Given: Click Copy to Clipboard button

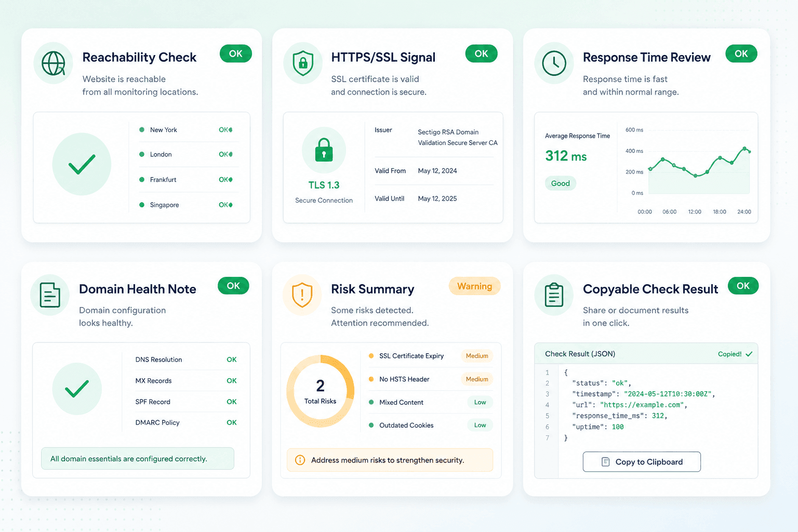Looking at the screenshot, I should point(642,462).
